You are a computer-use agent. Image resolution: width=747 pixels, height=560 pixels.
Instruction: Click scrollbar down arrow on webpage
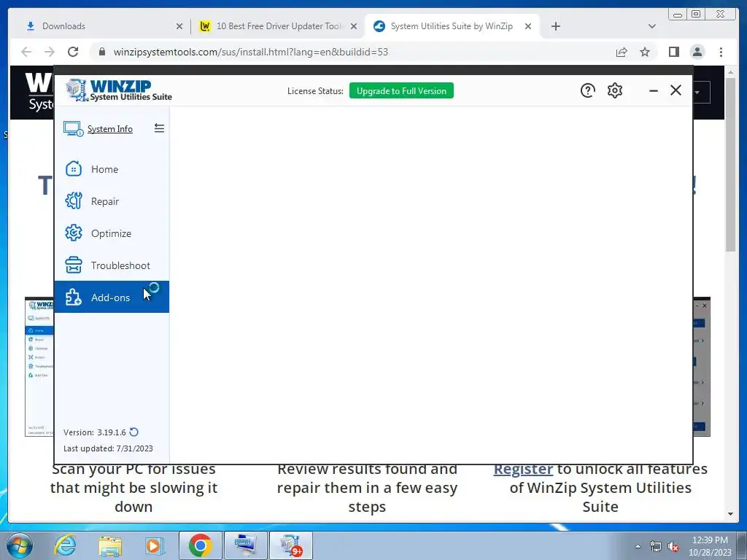[731, 514]
